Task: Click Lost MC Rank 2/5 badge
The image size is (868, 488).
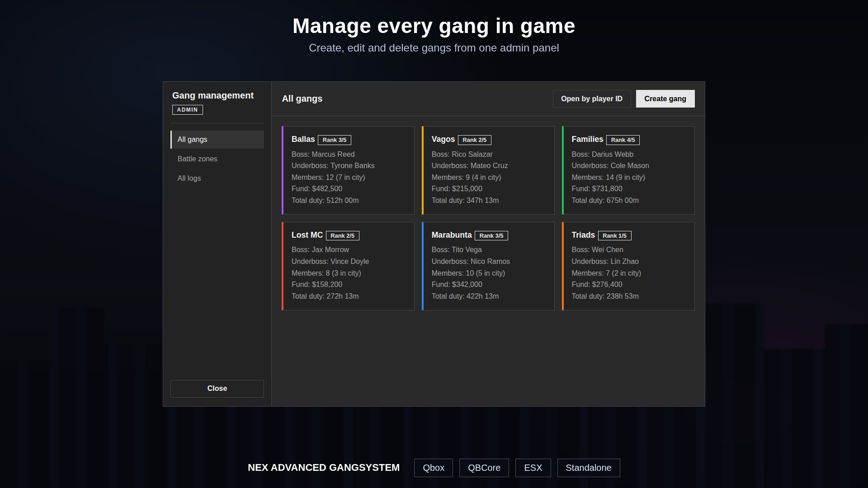Action: pos(343,236)
